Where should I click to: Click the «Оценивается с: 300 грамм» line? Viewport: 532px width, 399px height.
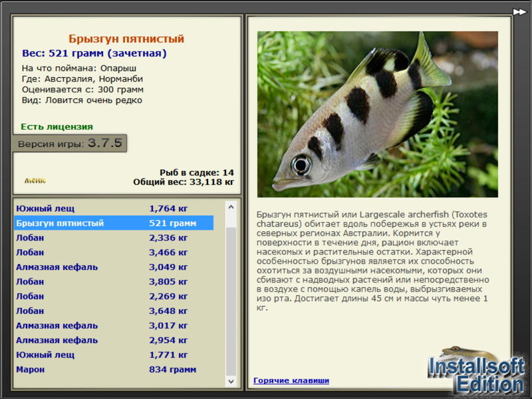tap(82, 90)
